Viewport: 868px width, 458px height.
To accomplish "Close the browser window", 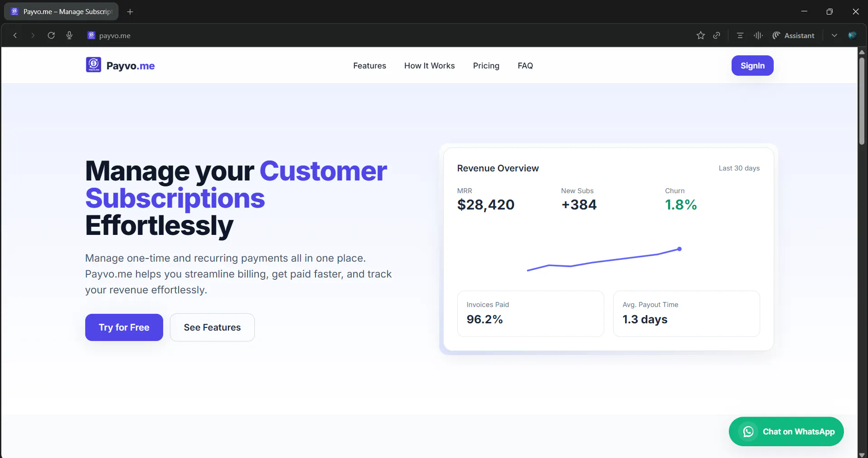I will pos(856,11).
